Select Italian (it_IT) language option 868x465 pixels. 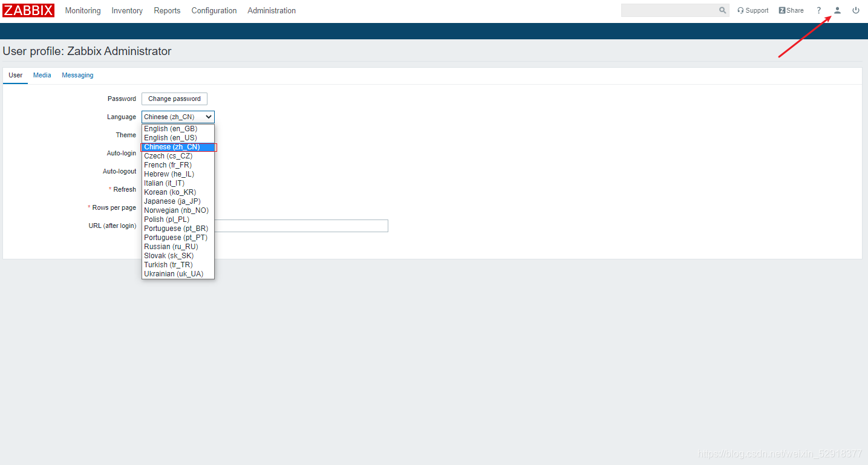click(178, 183)
